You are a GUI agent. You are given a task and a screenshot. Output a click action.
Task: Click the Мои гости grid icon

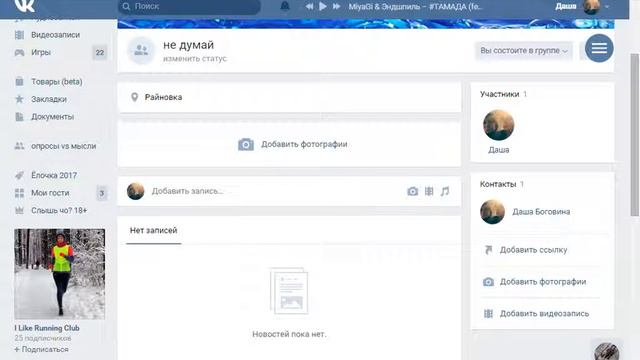(x=19, y=193)
